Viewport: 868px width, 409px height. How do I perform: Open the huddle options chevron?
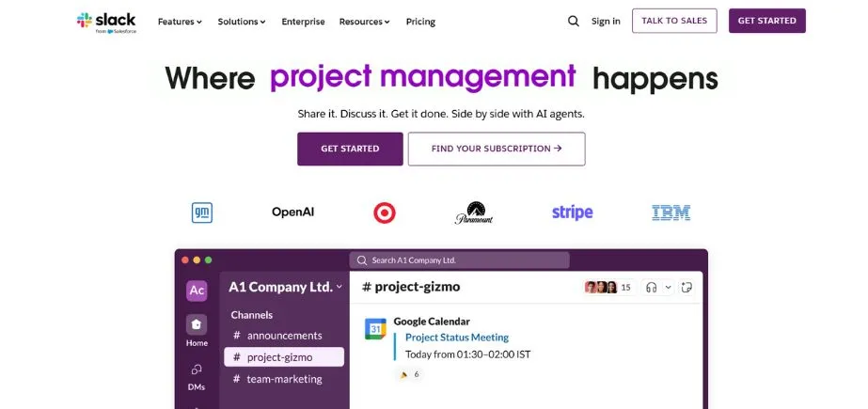[668, 288]
